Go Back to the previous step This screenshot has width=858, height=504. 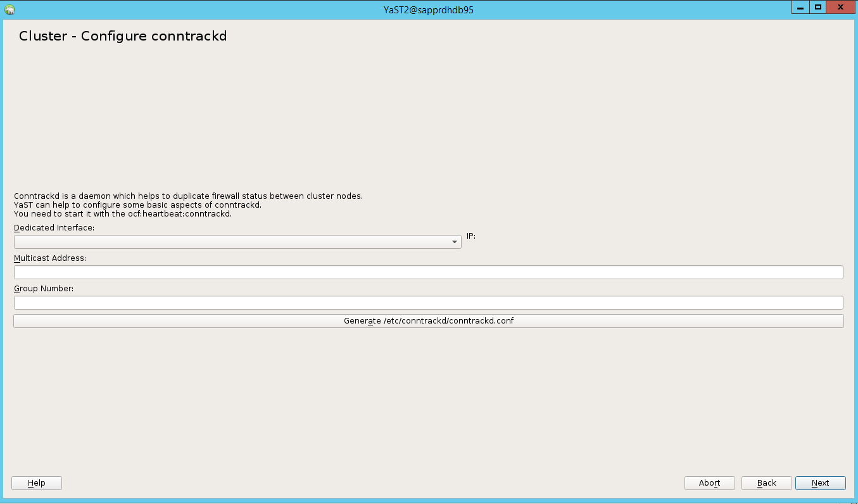coord(766,482)
